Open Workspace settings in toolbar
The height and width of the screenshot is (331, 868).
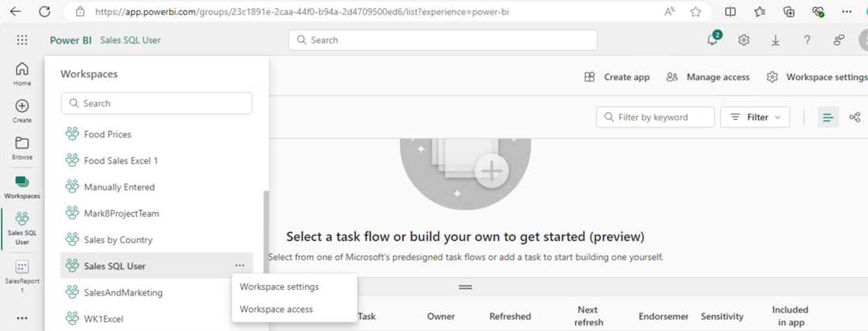817,77
